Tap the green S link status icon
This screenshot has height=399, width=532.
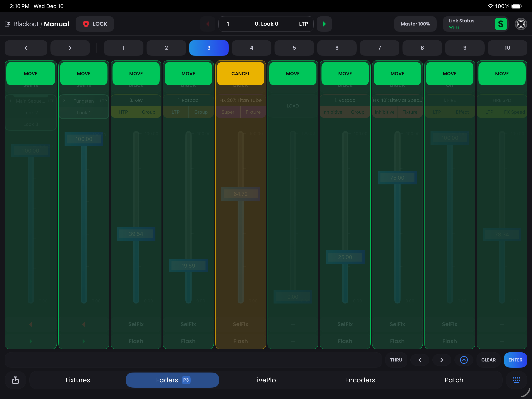[x=500, y=24]
